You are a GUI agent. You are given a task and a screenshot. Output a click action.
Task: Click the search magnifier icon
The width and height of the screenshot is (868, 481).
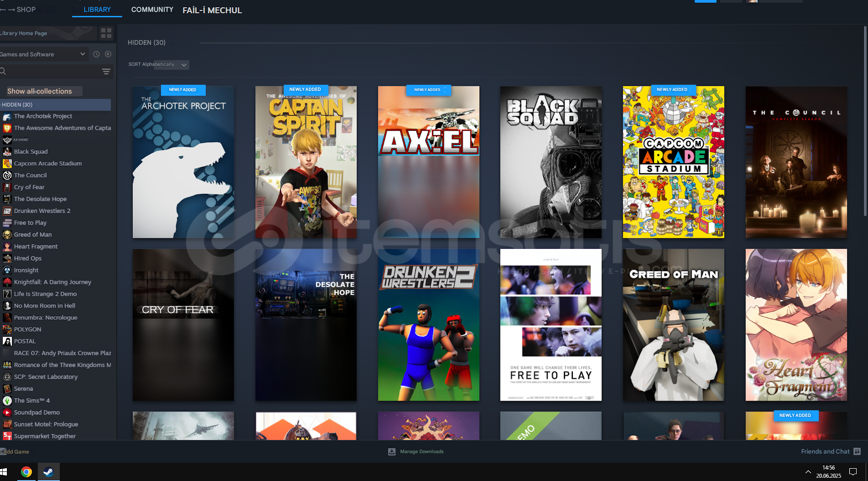pyautogui.click(x=3, y=71)
